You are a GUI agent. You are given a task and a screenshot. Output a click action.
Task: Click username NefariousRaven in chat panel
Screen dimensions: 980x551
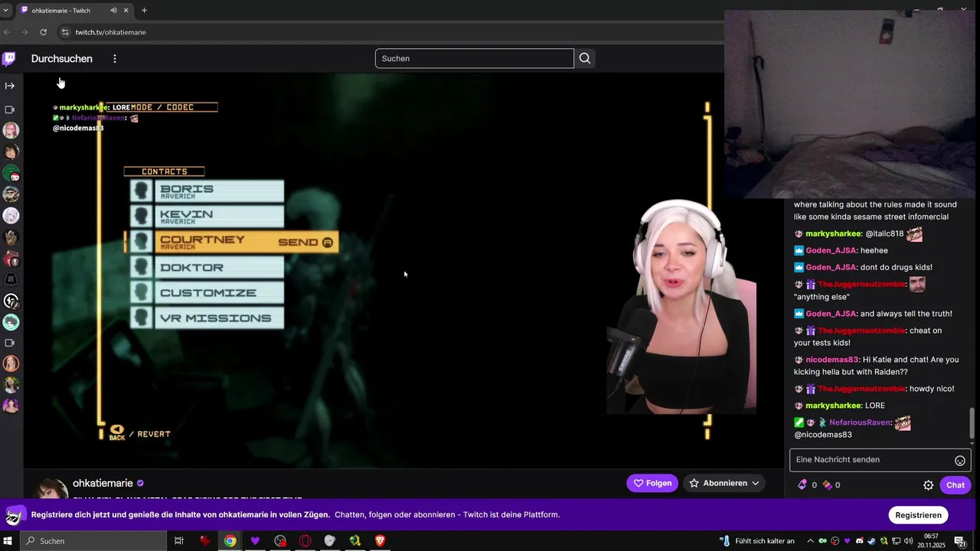[x=860, y=422]
